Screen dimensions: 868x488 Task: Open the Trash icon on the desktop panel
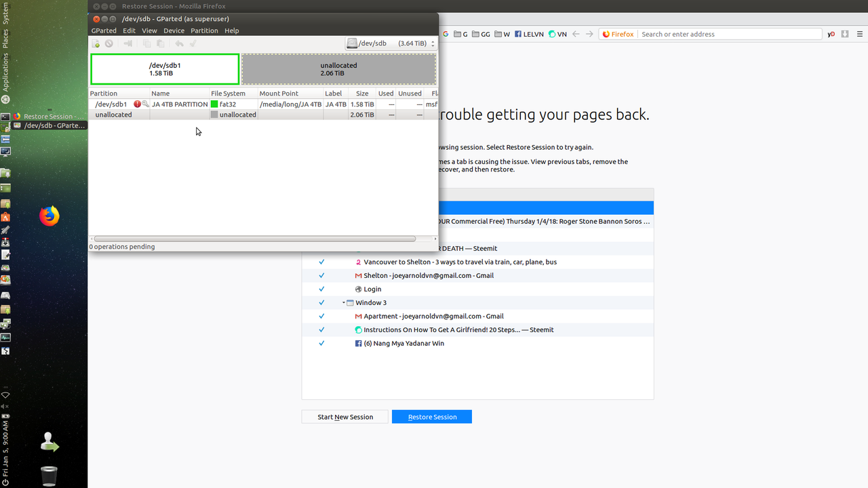pos(49,475)
